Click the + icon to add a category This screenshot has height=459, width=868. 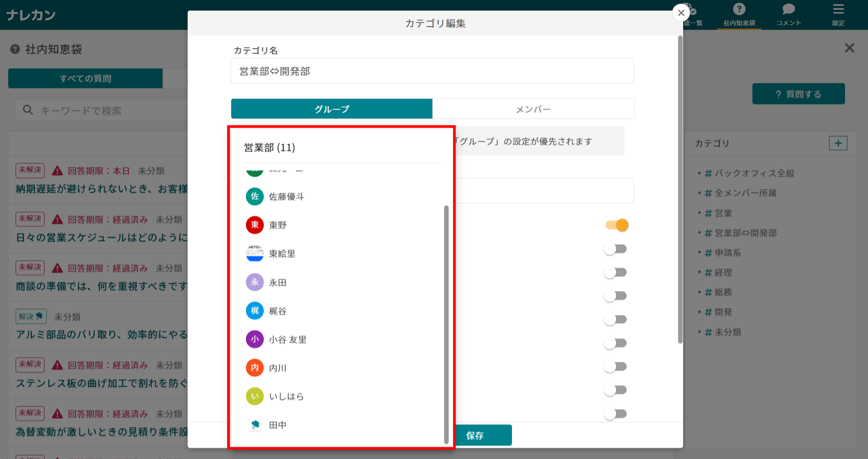pos(839,143)
